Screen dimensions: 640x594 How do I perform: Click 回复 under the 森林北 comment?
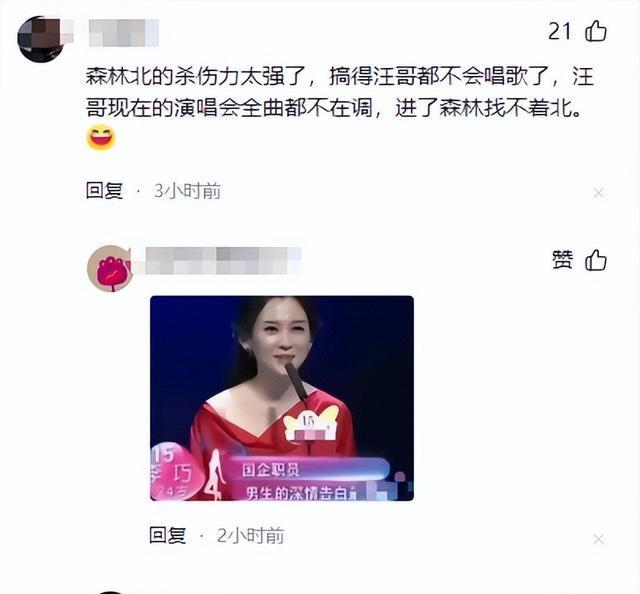pyautogui.click(x=104, y=191)
